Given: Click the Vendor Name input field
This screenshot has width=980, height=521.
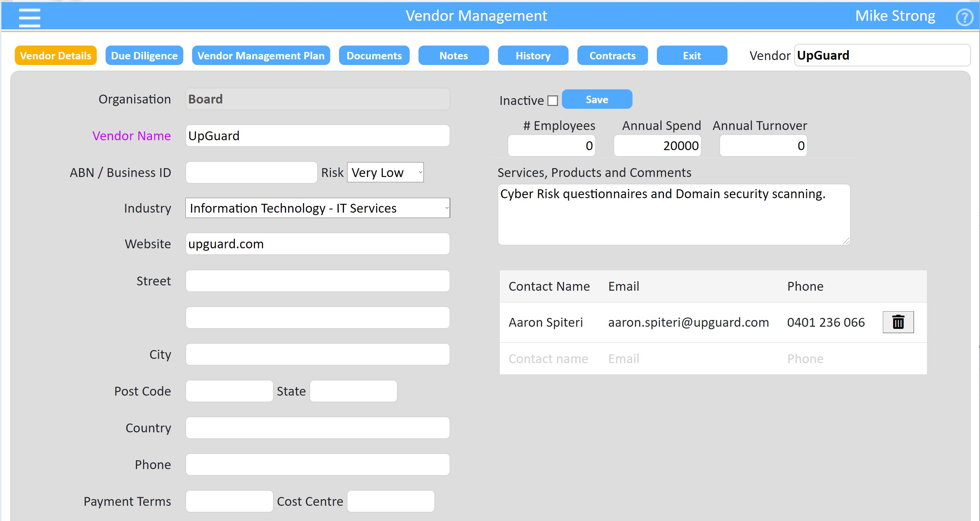Looking at the screenshot, I should [317, 136].
